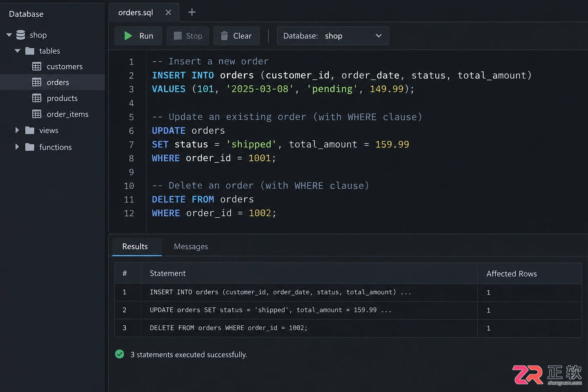The width and height of the screenshot is (588, 392).
Task: Expand the functions folder arrow
Action: pos(17,147)
